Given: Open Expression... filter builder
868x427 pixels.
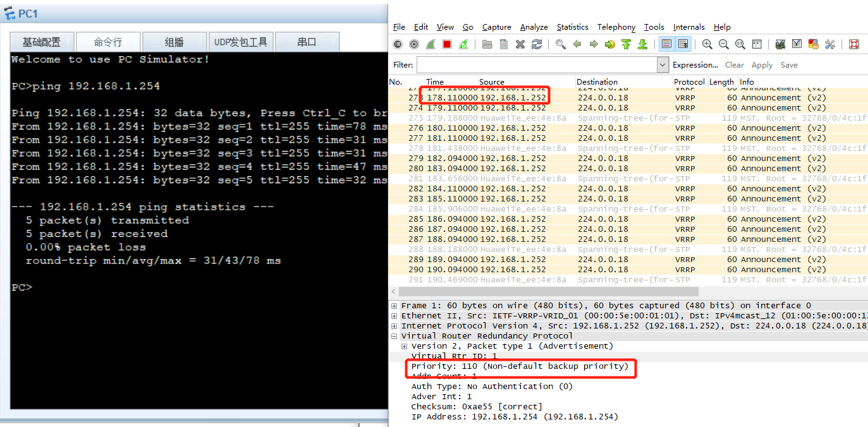Looking at the screenshot, I should point(695,64).
